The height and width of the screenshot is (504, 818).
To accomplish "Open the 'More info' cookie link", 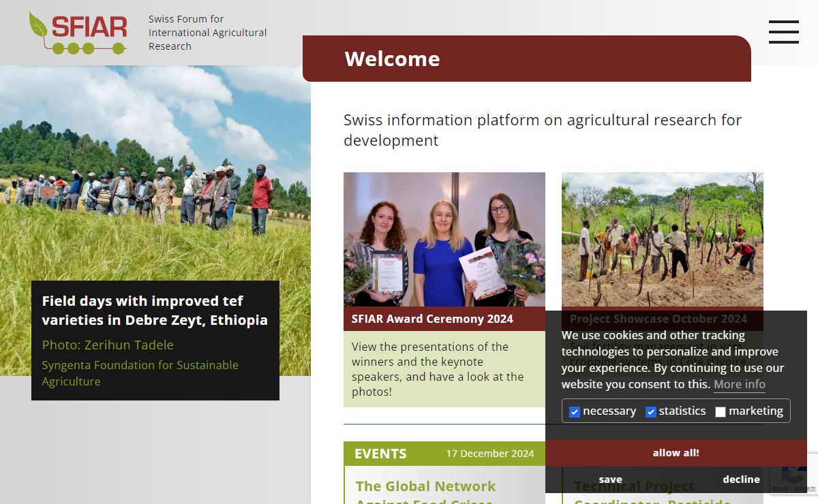I will [740, 384].
